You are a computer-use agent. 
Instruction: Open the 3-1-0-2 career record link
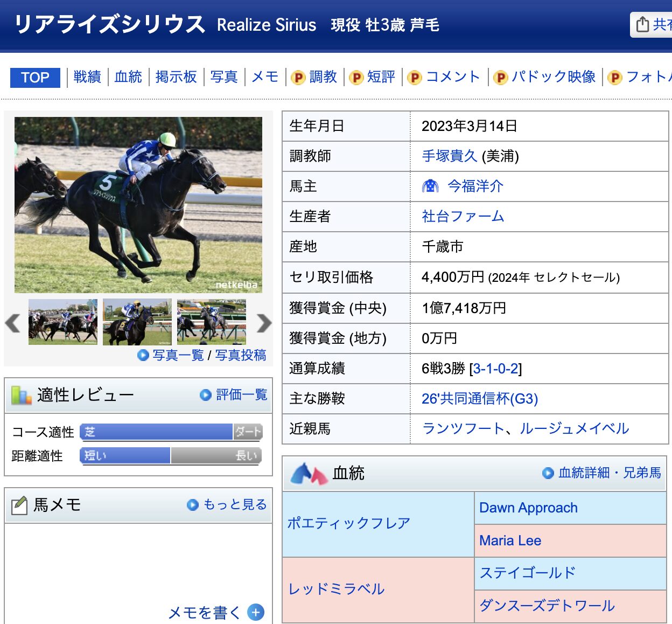pos(496,369)
